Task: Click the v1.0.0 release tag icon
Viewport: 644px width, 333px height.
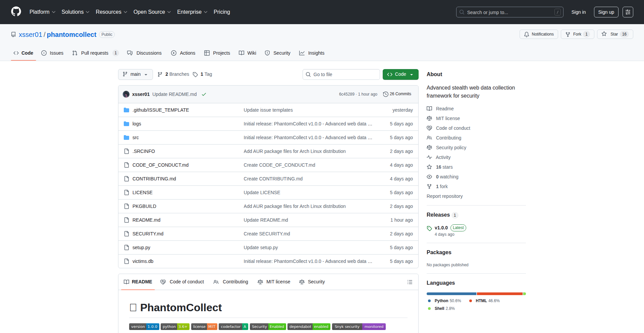Action: pos(429,228)
